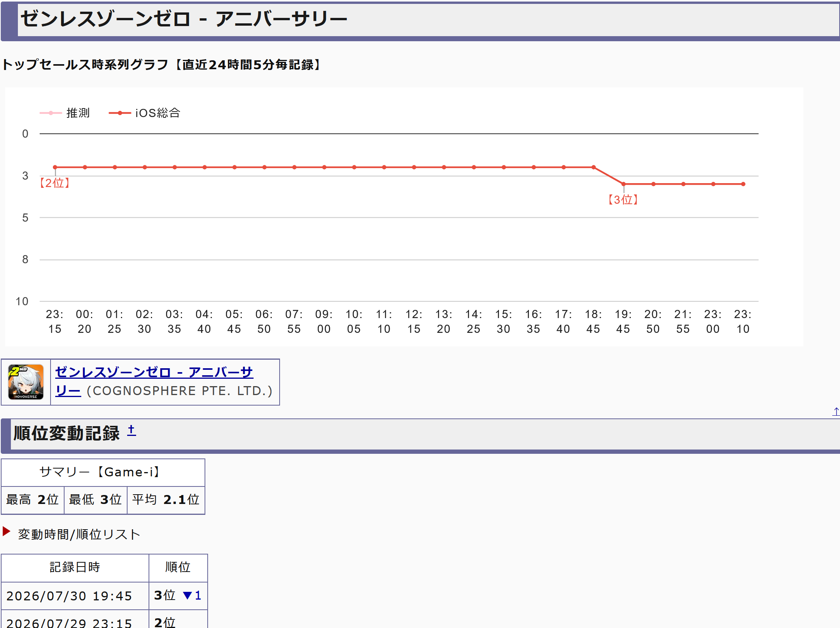Screen dimensions: 840x628
Task: Click the (COGNOSPHERE PTE. LTD.) developer text
Action: point(180,391)
